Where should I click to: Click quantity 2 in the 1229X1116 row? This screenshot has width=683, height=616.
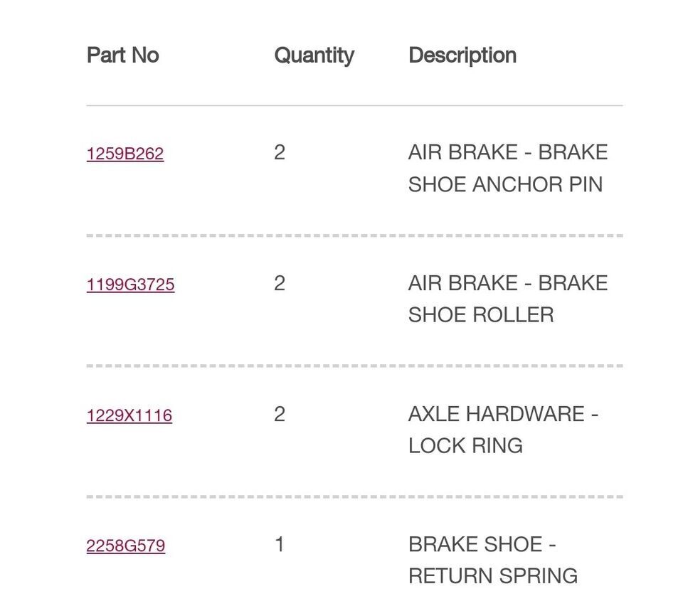click(280, 414)
